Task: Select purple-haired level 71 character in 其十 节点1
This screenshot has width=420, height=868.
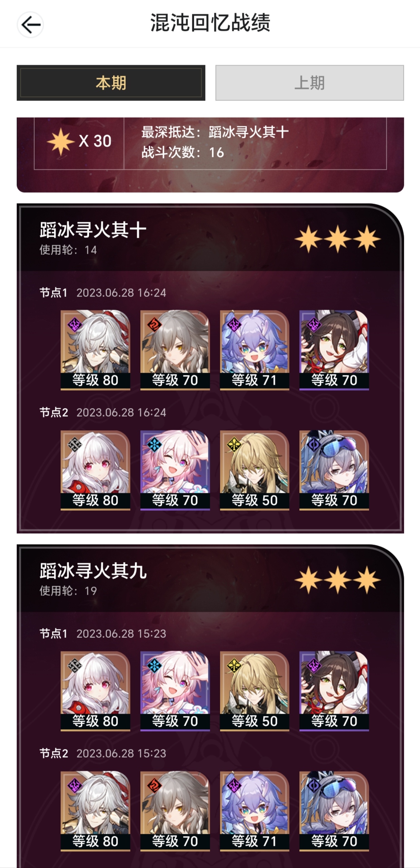Action: (x=255, y=350)
